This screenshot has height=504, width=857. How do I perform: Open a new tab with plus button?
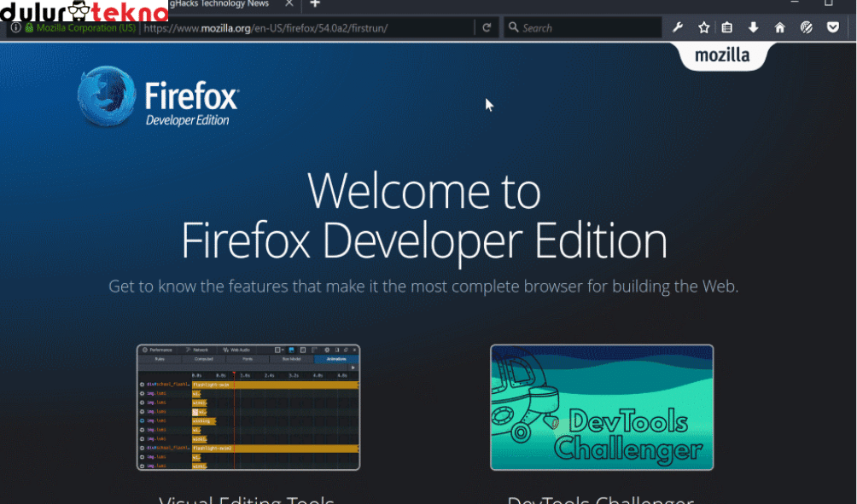pos(315,3)
